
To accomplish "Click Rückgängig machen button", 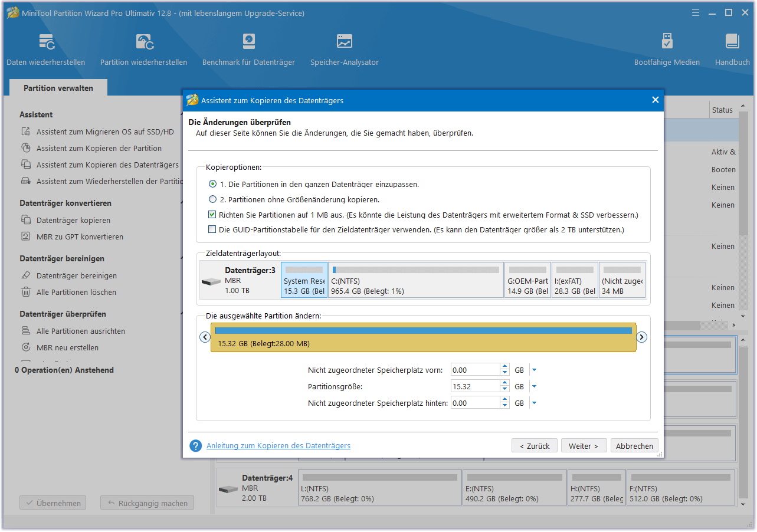I will point(147,503).
